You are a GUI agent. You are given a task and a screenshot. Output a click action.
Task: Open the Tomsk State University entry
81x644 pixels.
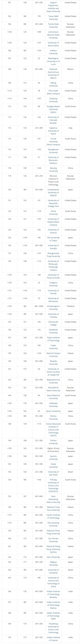point(53,25)
